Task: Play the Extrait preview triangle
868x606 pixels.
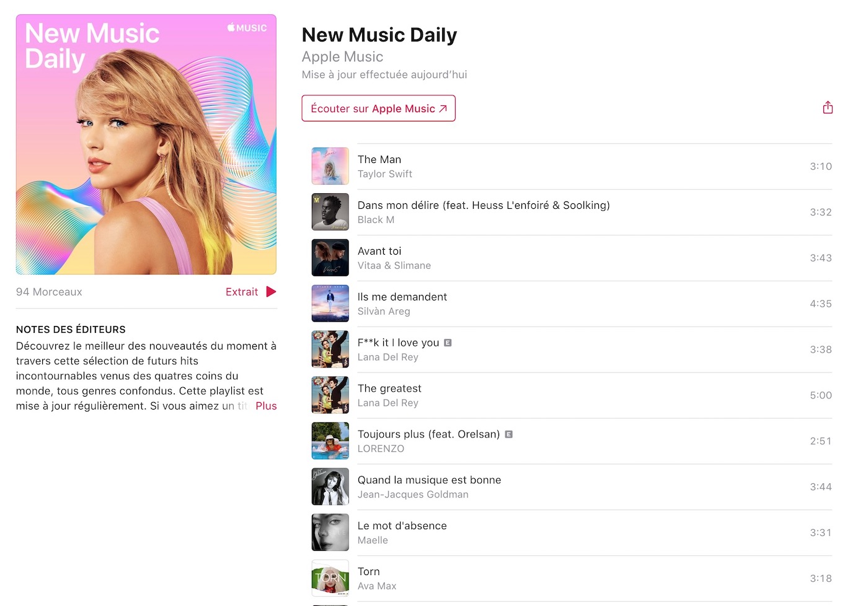Action: (x=271, y=292)
